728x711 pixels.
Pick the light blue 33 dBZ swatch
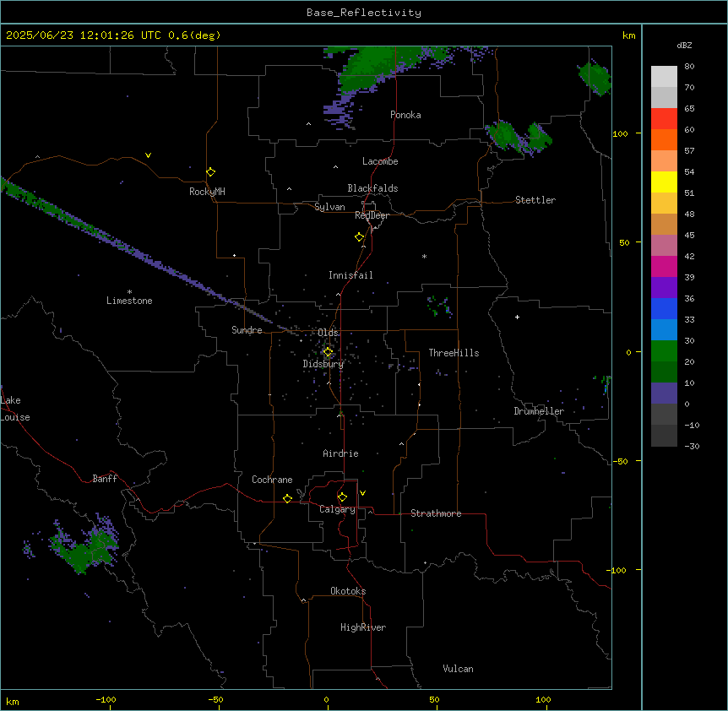[664, 329]
